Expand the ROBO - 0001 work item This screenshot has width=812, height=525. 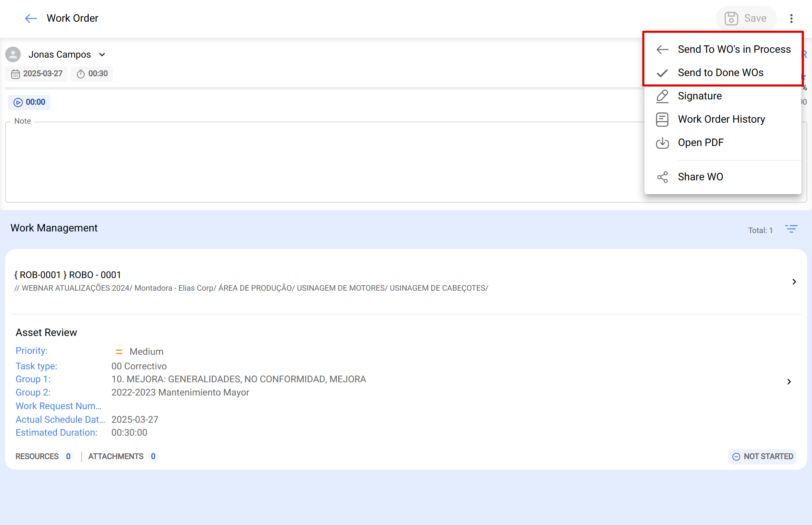795,282
